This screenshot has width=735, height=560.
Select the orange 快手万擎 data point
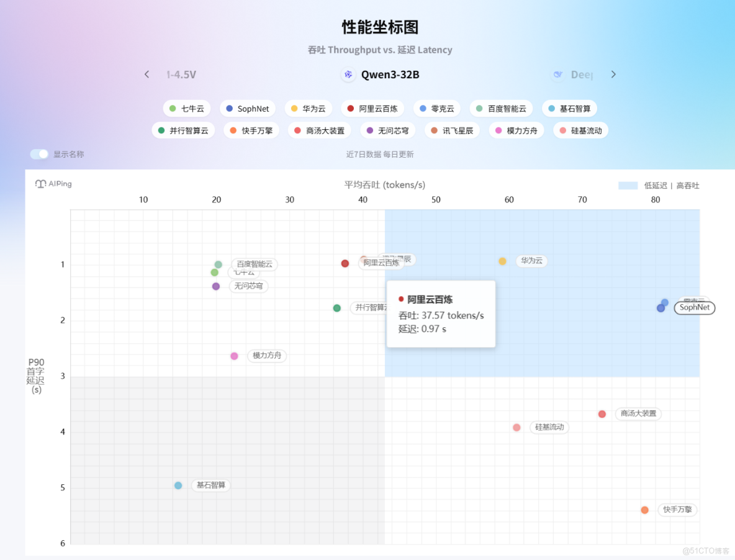(x=644, y=510)
